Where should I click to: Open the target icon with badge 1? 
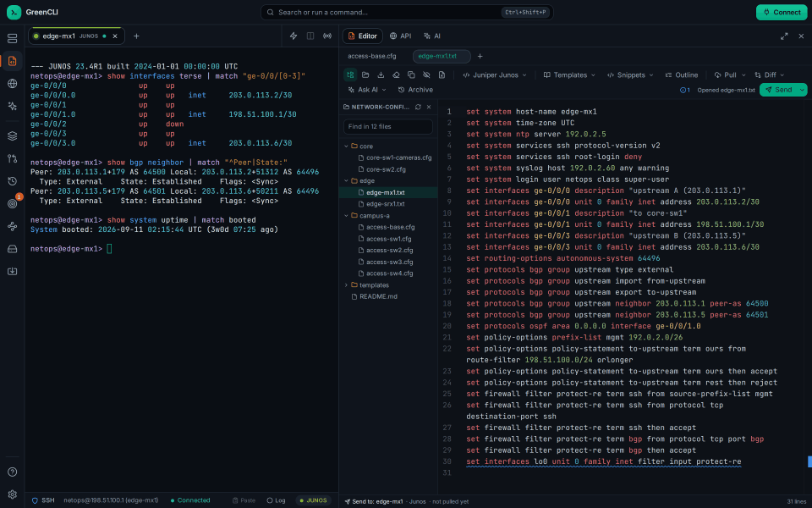[13, 204]
